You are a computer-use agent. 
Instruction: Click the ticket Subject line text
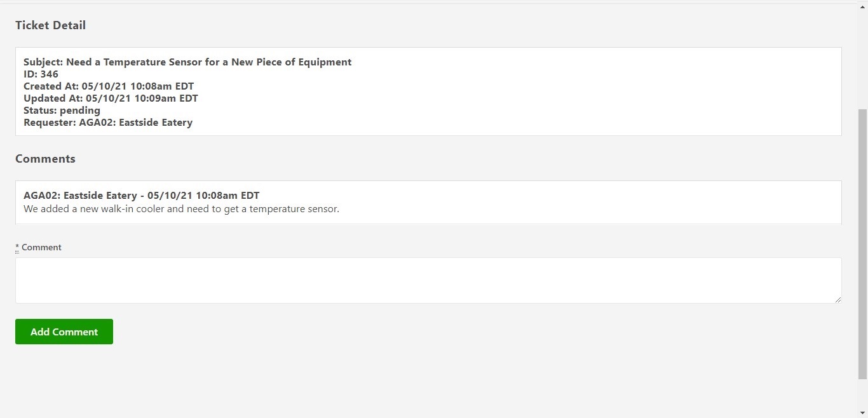[187, 62]
